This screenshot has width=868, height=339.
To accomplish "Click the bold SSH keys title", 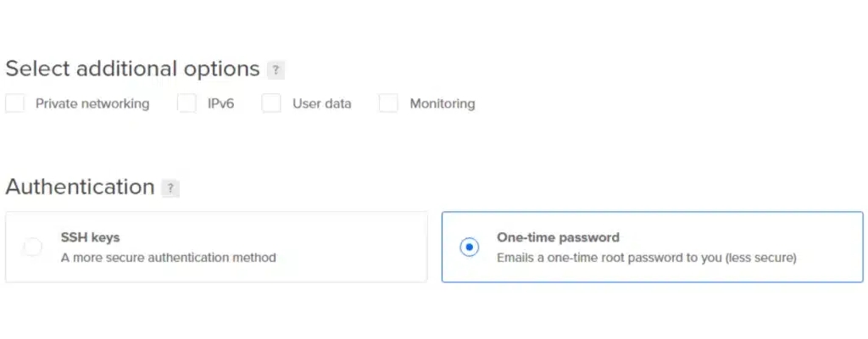I will coord(90,238).
